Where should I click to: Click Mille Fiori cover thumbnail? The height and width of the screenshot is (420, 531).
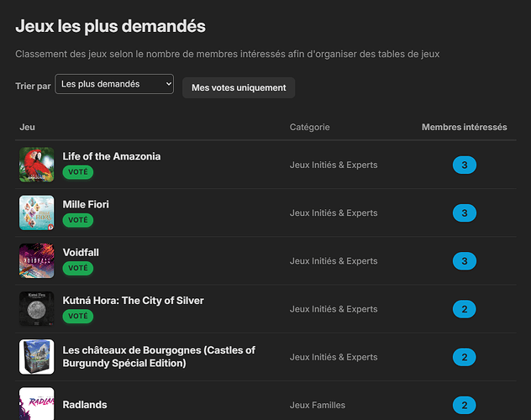[x=37, y=213]
